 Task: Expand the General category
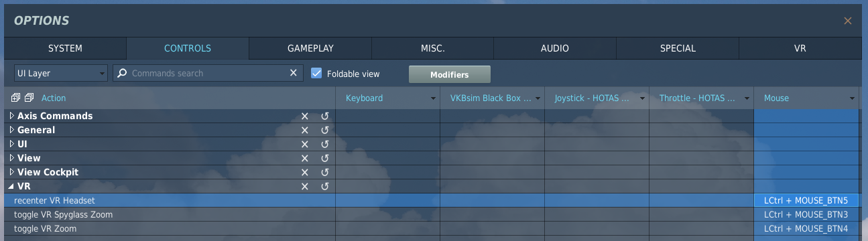11,130
